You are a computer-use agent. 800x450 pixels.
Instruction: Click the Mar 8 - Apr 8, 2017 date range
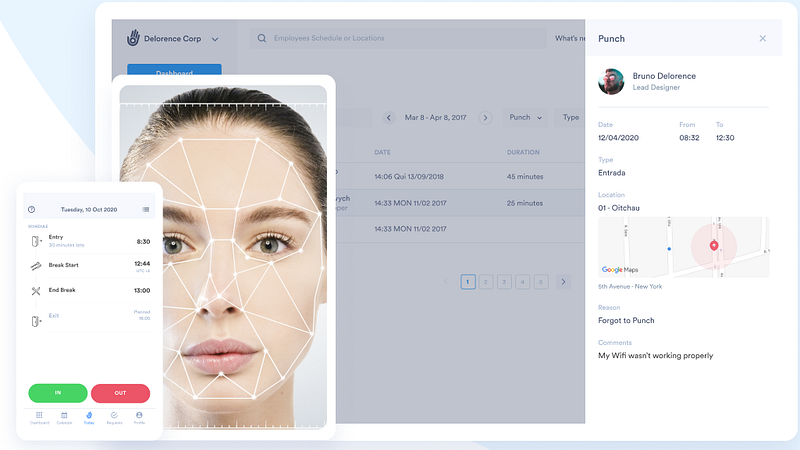(436, 117)
